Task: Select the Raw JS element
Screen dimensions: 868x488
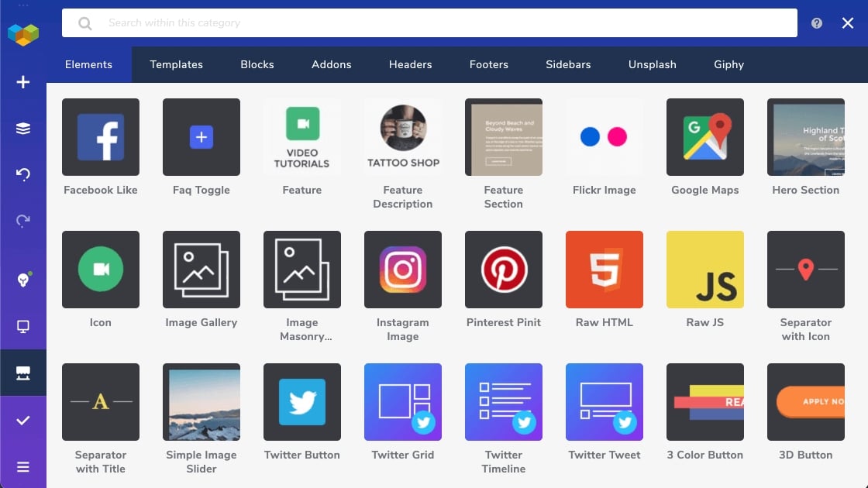Action: (x=705, y=270)
